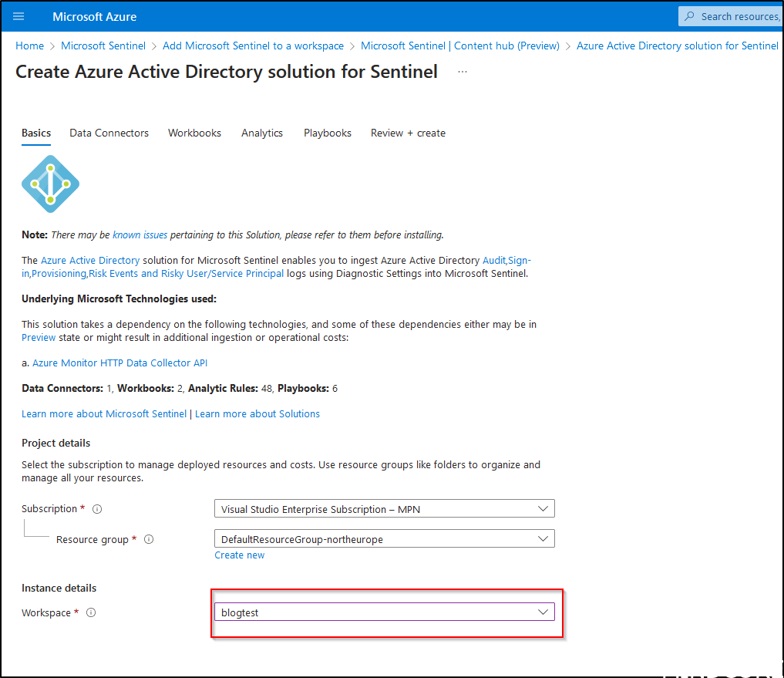This screenshot has height=678, width=784.
Task: Open the known issues link
Action: coord(140,234)
